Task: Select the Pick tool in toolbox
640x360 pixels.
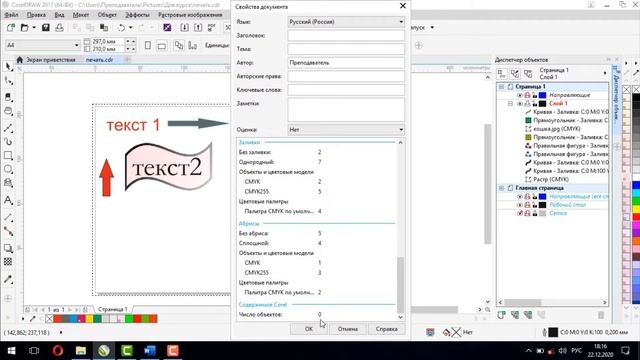Action: point(8,67)
